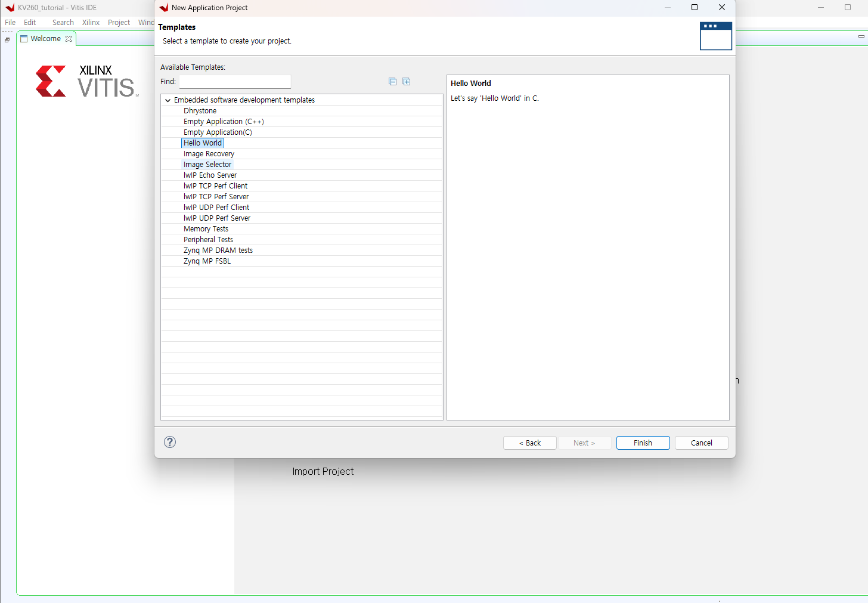Select Empty Application (C++) template
Image resolution: width=868 pixels, height=603 pixels.
pos(224,122)
